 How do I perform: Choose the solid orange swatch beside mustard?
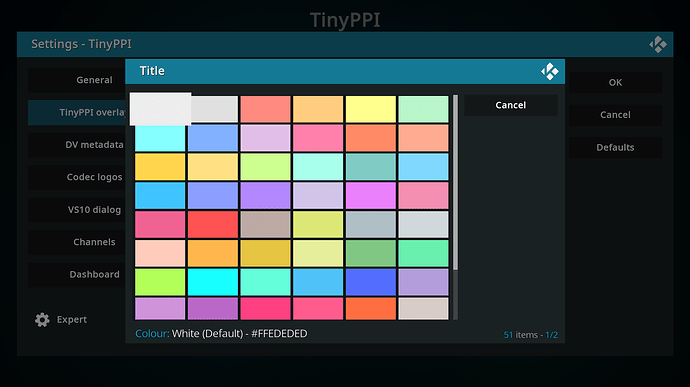tap(213, 253)
